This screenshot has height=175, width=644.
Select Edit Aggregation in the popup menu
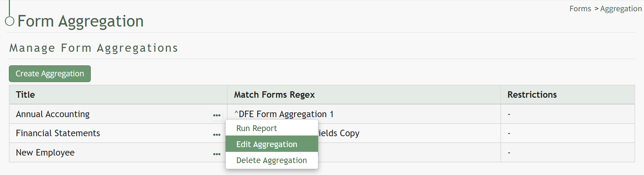tap(267, 144)
